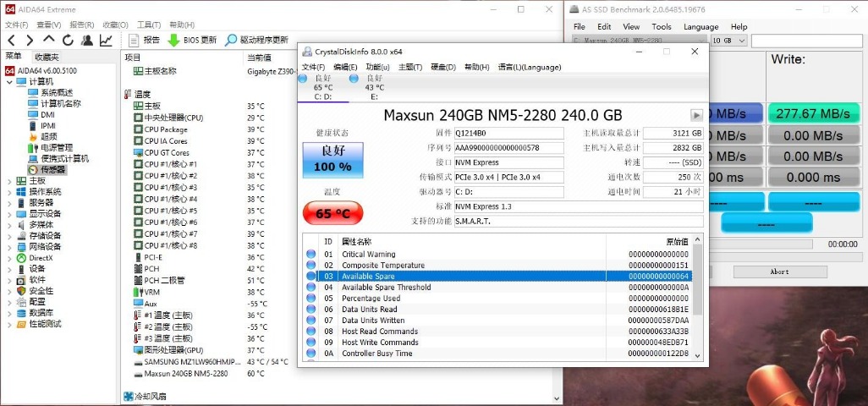The width and height of the screenshot is (868, 406).
Task: Expand the 性能测试 tree node
Action: 9,324
